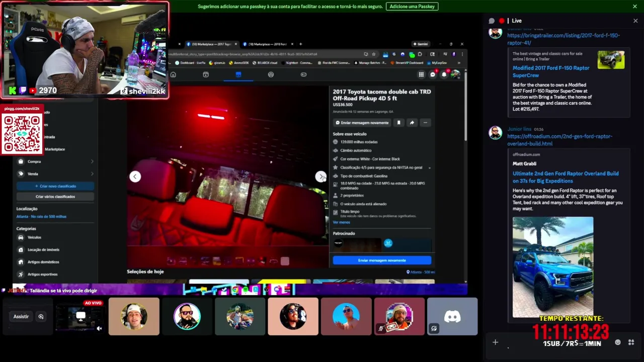Open Messenger icon with notification badge
The width and height of the screenshot is (644, 362).
click(x=433, y=74)
